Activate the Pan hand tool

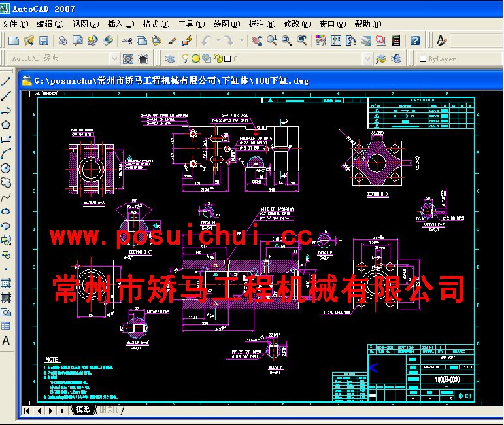pyautogui.click(x=256, y=41)
